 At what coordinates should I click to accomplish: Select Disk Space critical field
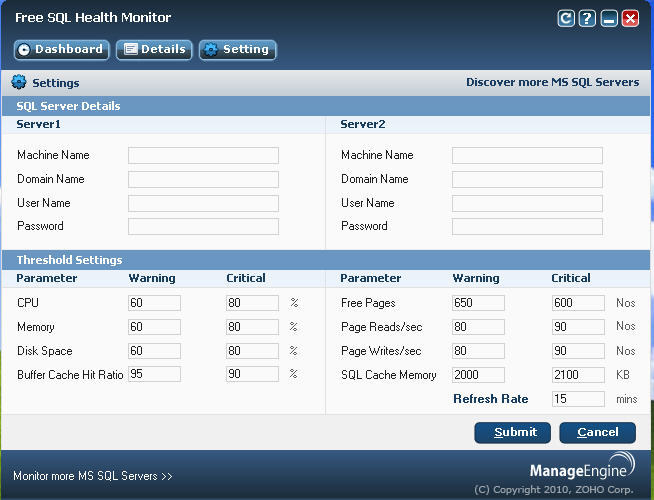(x=252, y=351)
